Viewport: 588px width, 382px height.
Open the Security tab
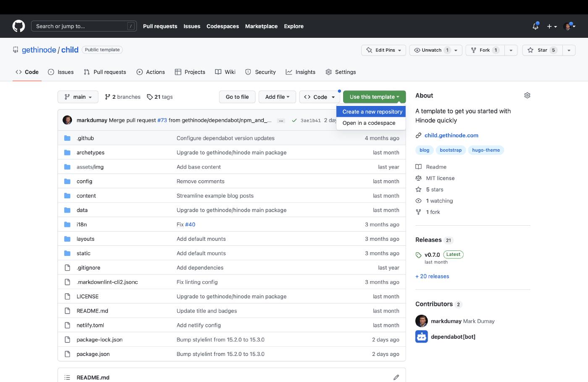click(x=260, y=72)
